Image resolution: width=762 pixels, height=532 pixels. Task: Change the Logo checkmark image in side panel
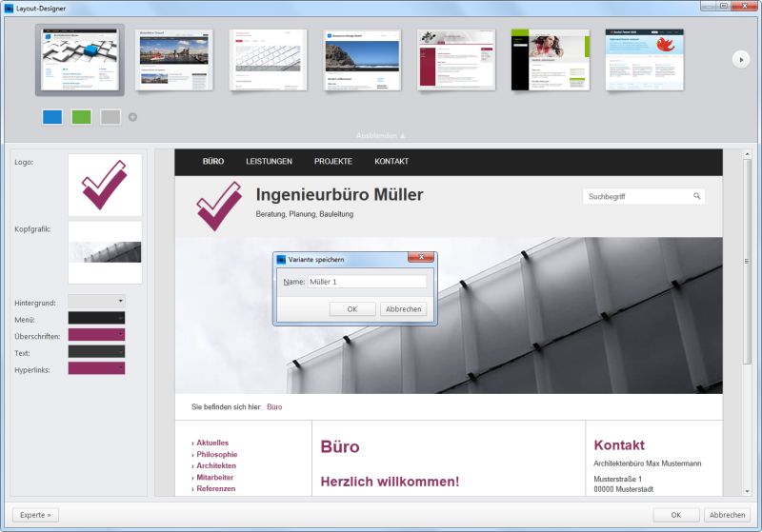pyautogui.click(x=105, y=185)
